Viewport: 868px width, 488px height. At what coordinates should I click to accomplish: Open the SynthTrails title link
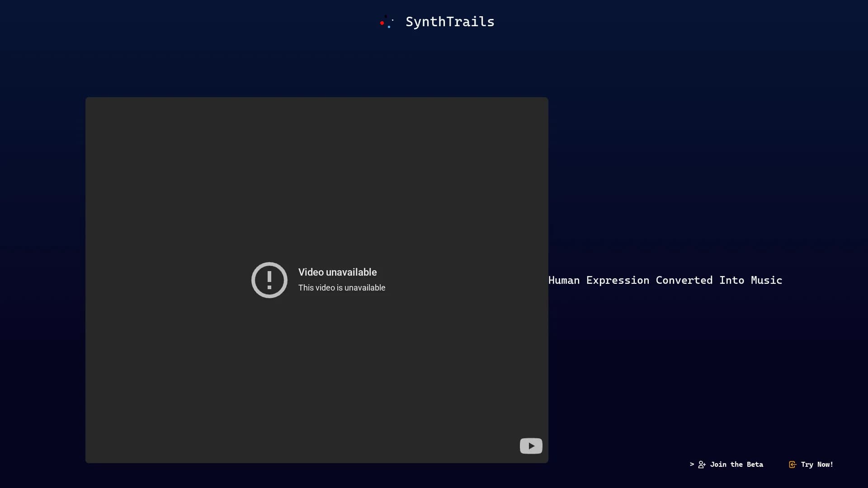[x=450, y=22]
